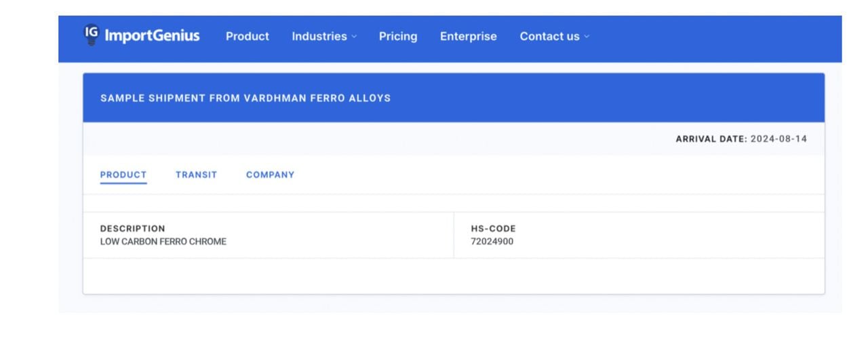Click the LOW CARBON FERRO CHROME text
This screenshot has width=868, height=351.
point(163,242)
